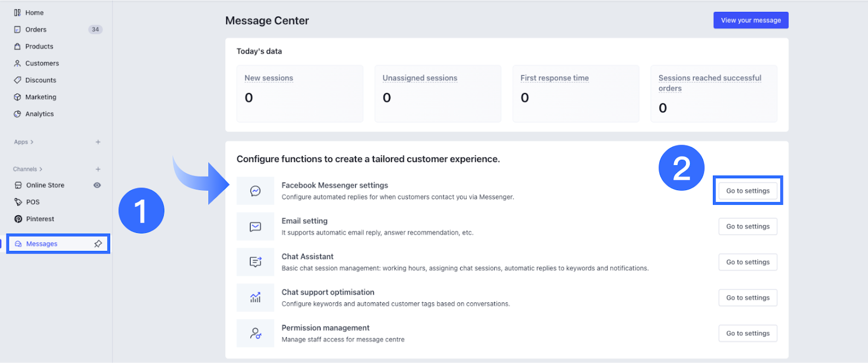Click the Email setting envelope icon
The height and width of the screenshot is (363, 868).
256,226
